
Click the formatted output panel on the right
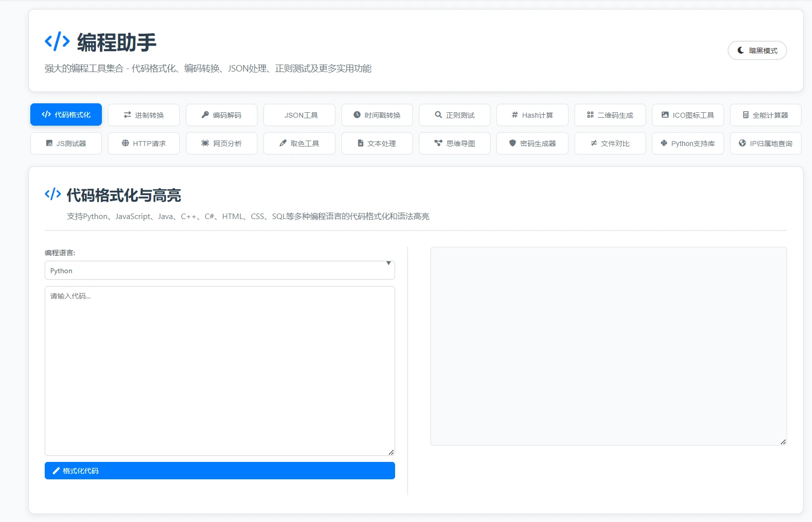[x=608, y=346]
